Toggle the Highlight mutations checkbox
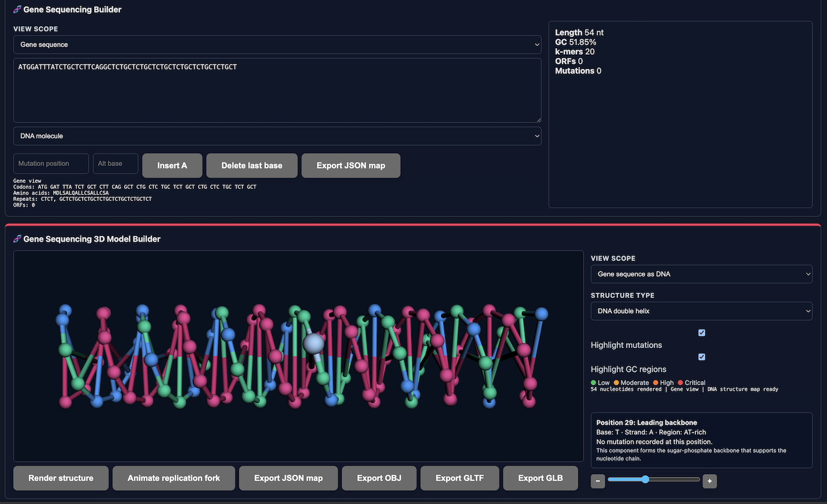The height and width of the screenshot is (504, 827). [702, 333]
